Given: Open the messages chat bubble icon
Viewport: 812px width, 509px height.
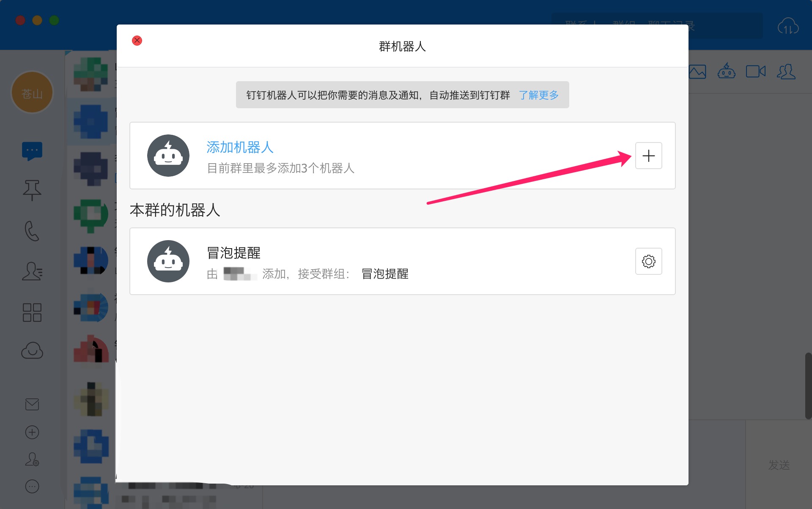Looking at the screenshot, I should click(x=32, y=151).
